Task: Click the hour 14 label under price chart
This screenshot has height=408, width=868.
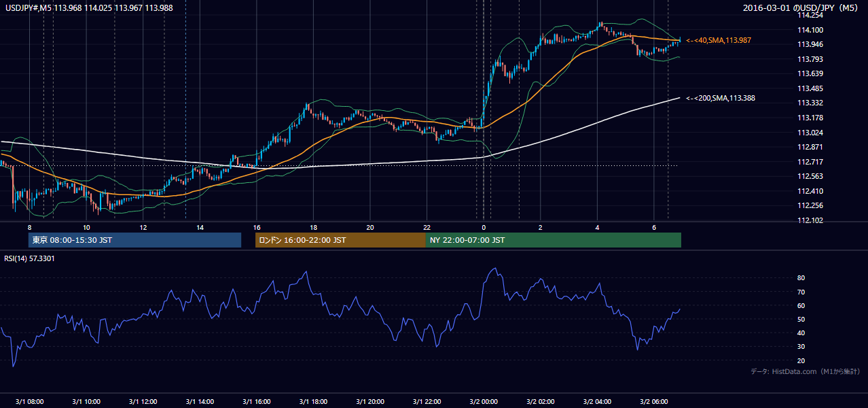Action: tap(200, 227)
